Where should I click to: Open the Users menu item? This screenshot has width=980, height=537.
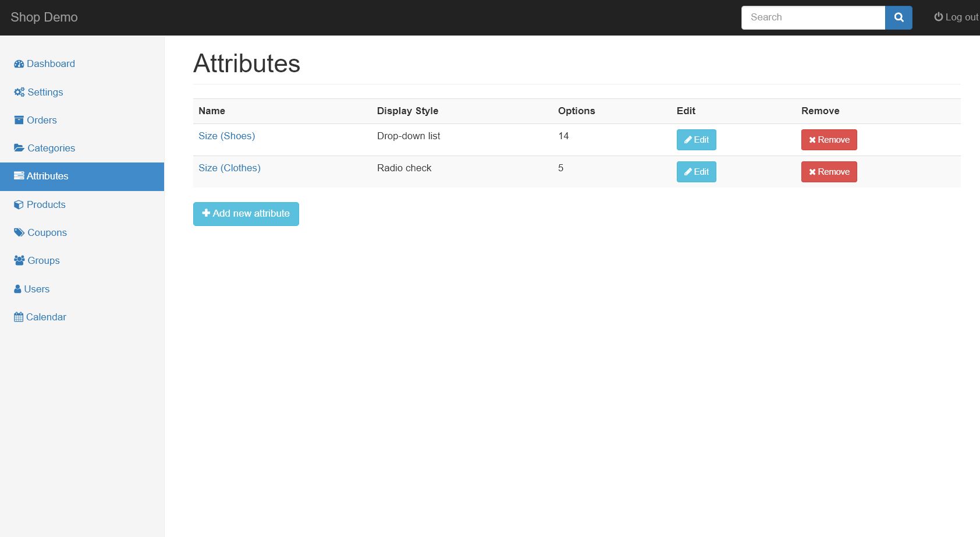click(x=37, y=289)
